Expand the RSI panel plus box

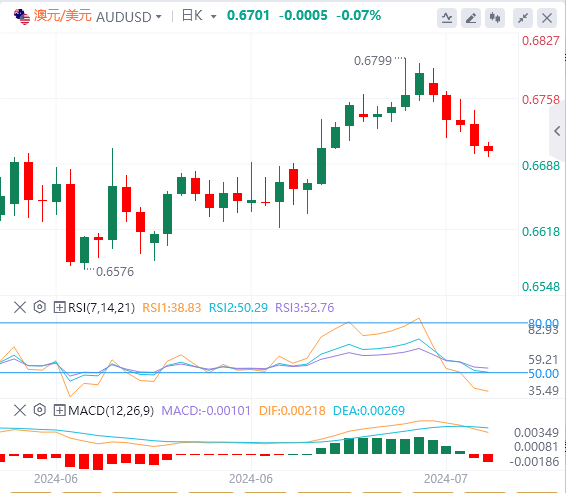(x=59, y=307)
